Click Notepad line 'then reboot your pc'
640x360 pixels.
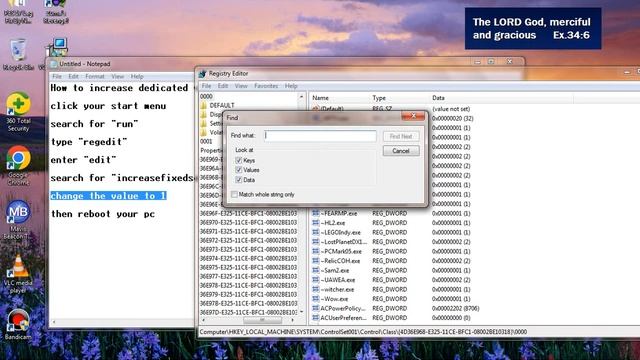pyautogui.click(x=103, y=214)
